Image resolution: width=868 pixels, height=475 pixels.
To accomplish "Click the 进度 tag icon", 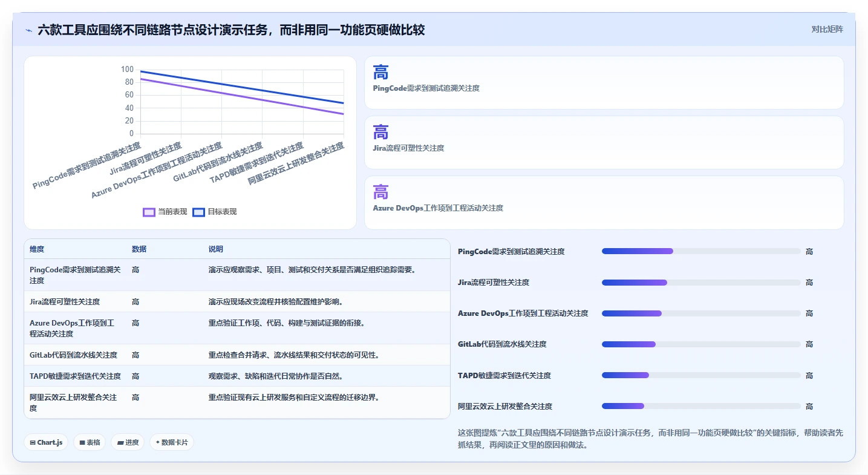I will point(120,443).
